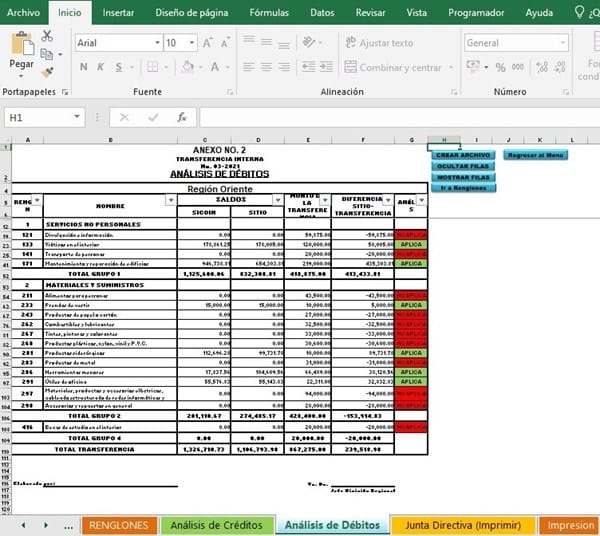
Task: Click the font color A swatch
Action: pos(213,67)
